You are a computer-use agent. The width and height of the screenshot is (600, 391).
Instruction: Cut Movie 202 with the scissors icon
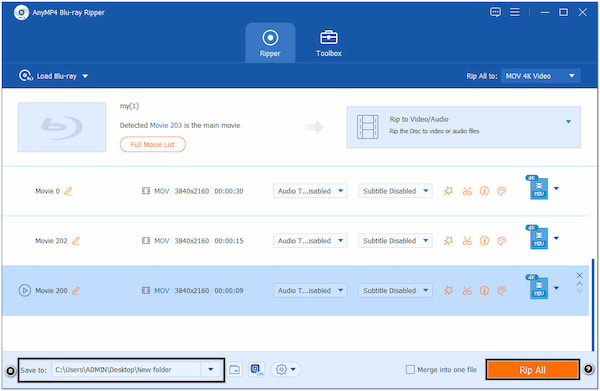(467, 241)
